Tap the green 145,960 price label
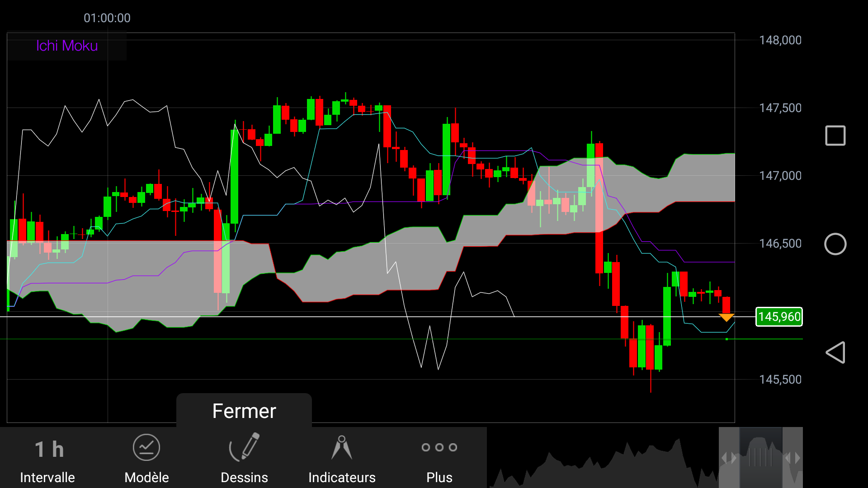Screen dimensions: 868x488 (779, 317)
